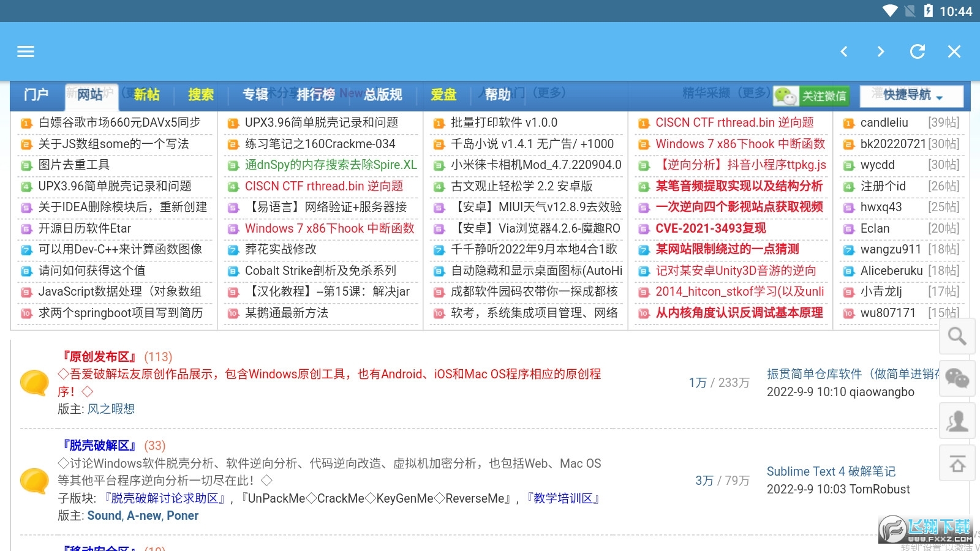980x551 pixels.
Task: Open post 千岛小说 v1.4.1 无广告
Action: [532, 144]
